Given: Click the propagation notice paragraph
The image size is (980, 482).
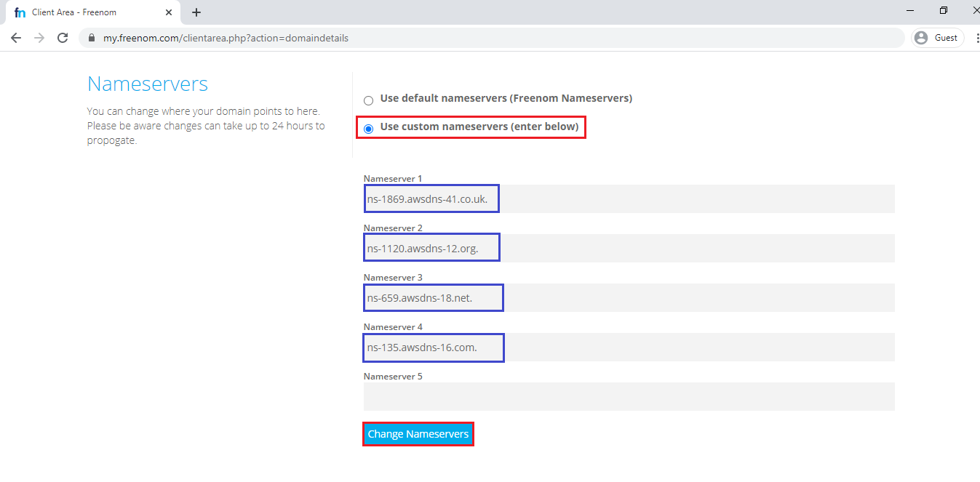Looking at the screenshot, I should pyautogui.click(x=206, y=126).
